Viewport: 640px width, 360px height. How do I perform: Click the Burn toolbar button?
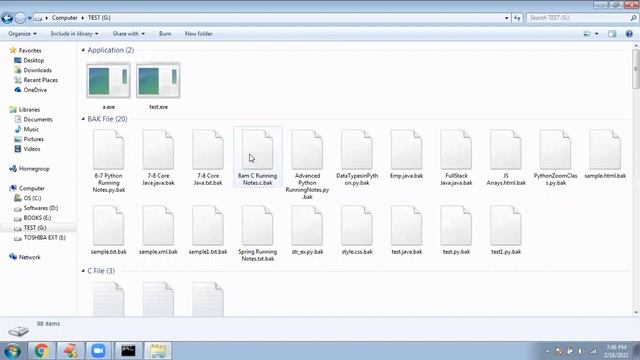tap(165, 34)
